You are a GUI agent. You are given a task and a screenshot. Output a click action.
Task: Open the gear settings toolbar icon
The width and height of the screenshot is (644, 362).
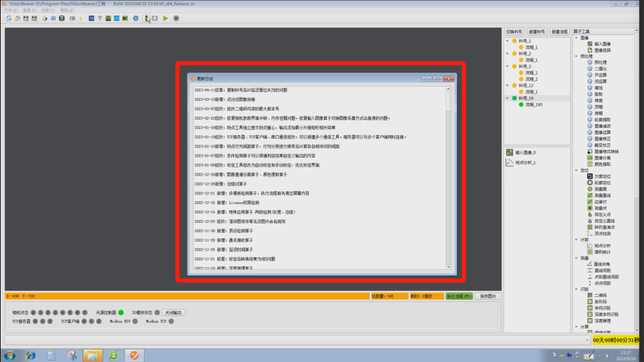pyautogui.click(x=176, y=18)
